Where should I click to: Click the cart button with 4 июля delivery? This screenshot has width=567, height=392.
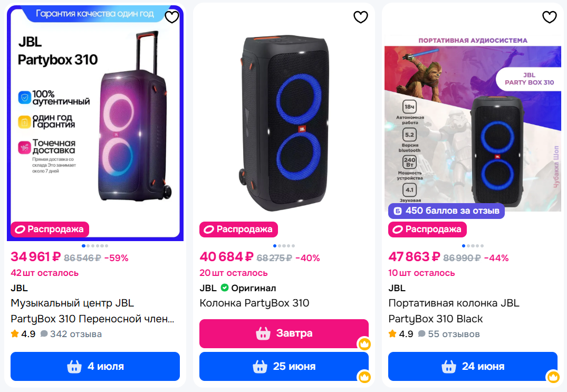[x=95, y=366]
